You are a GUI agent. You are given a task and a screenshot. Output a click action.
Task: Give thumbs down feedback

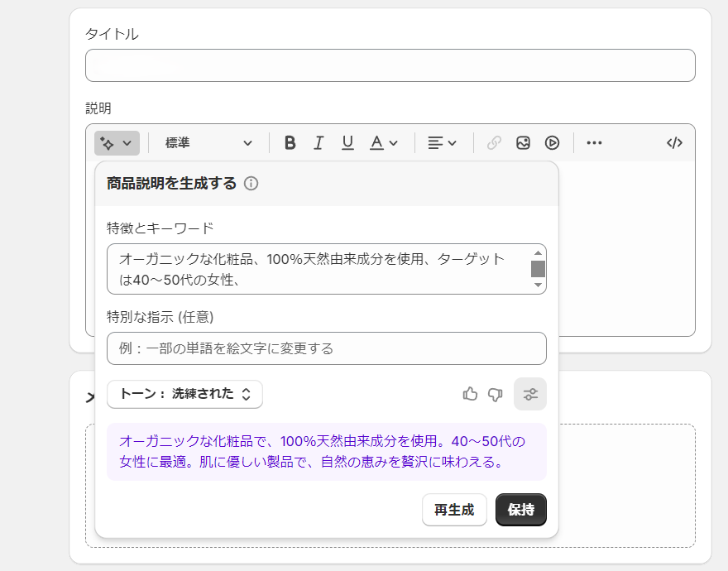coord(496,395)
